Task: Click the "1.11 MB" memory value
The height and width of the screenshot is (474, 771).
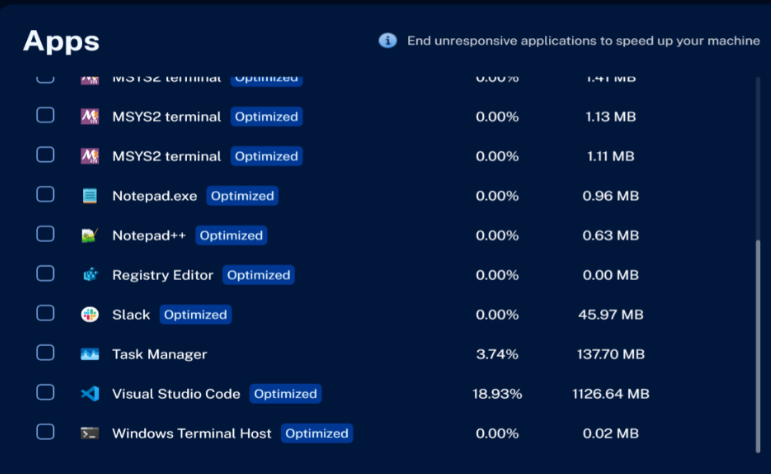Action: point(611,156)
